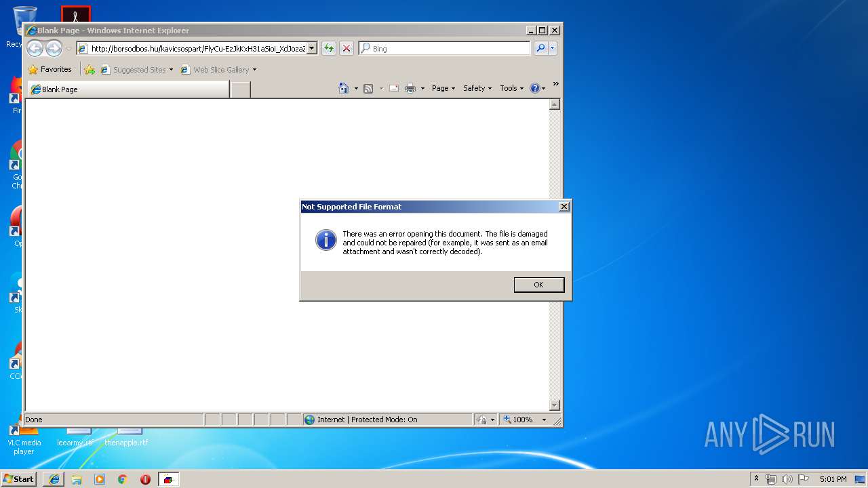Select thenapple.rtf desktop file
The image size is (868, 488).
pos(126,437)
